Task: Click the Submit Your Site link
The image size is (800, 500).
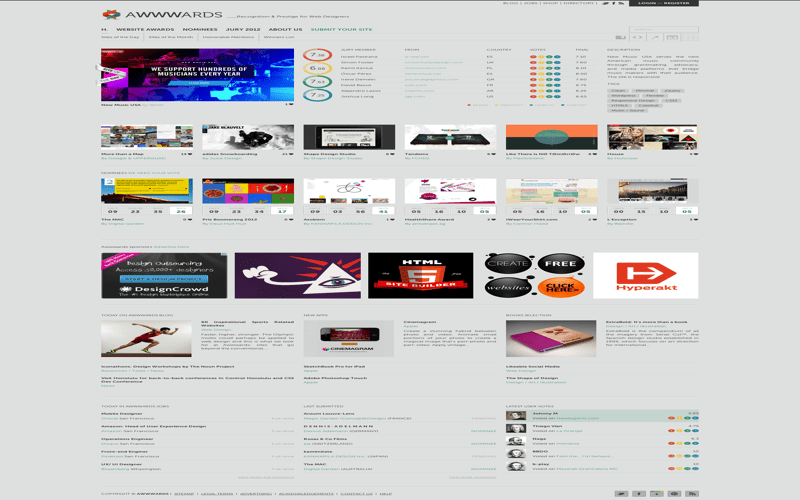Action: (x=341, y=30)
